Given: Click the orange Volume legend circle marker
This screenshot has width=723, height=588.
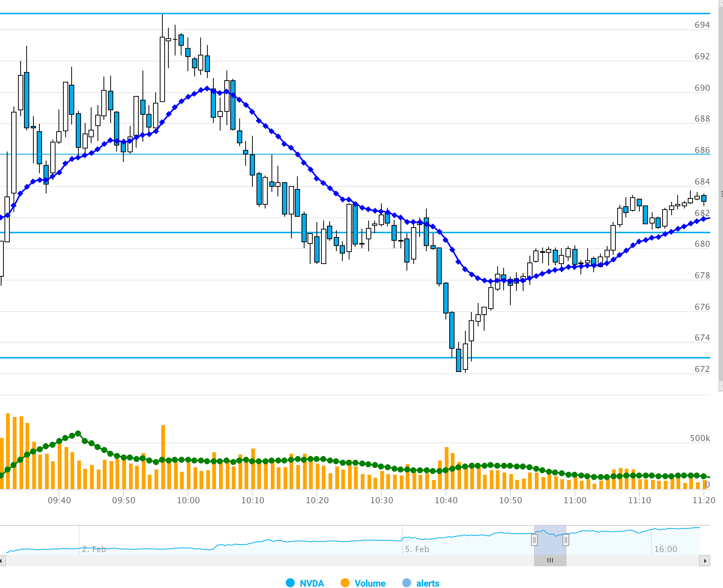Looking at the screenshot, I should (x=345, y=583).
